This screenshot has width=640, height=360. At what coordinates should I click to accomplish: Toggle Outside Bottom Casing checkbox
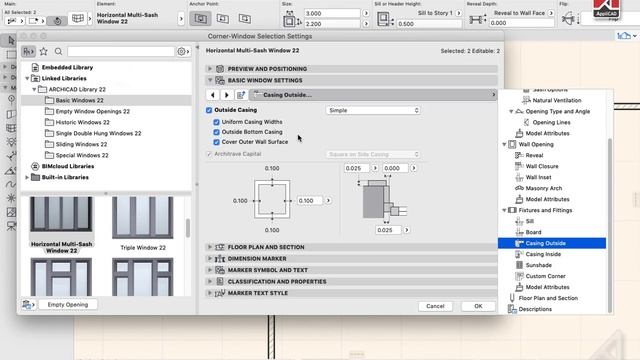[x=216, y=132]
